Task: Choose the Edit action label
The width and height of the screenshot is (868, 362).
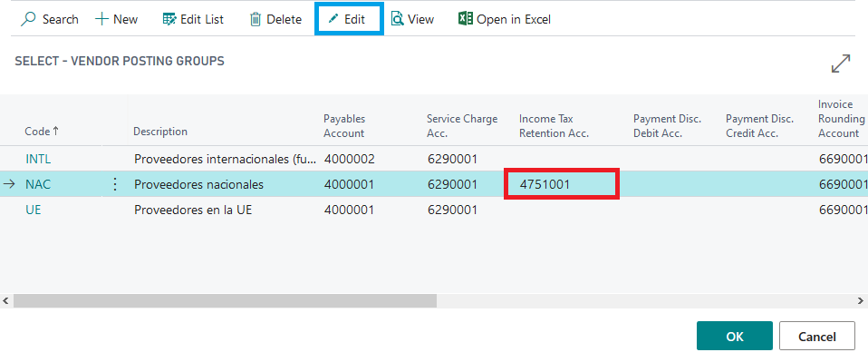Action: click(x=355, y=19)
